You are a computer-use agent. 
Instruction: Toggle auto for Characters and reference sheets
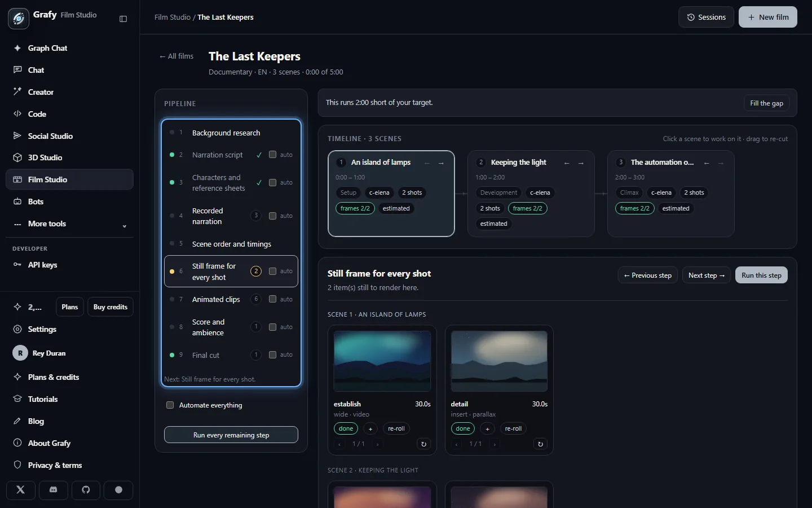click(x=273, y=182)
